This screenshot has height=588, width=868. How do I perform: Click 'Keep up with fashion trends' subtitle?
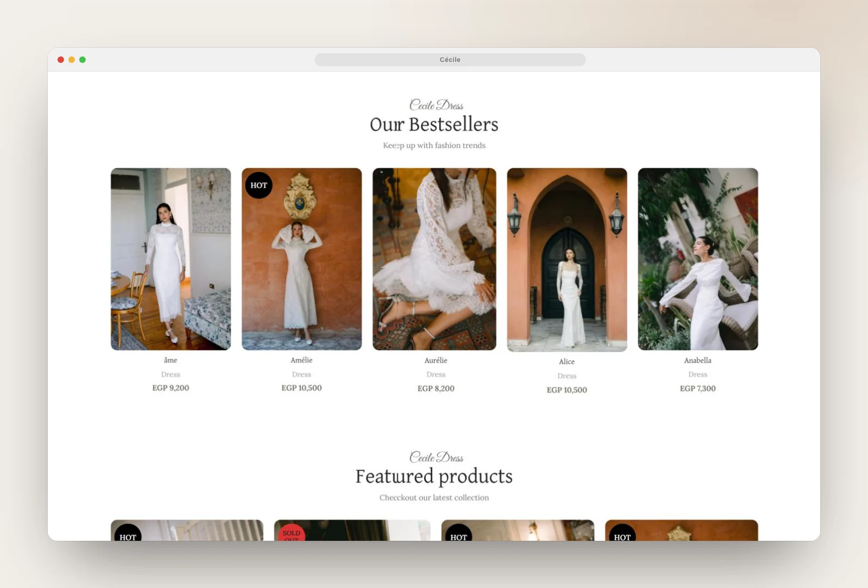[434, 145]
